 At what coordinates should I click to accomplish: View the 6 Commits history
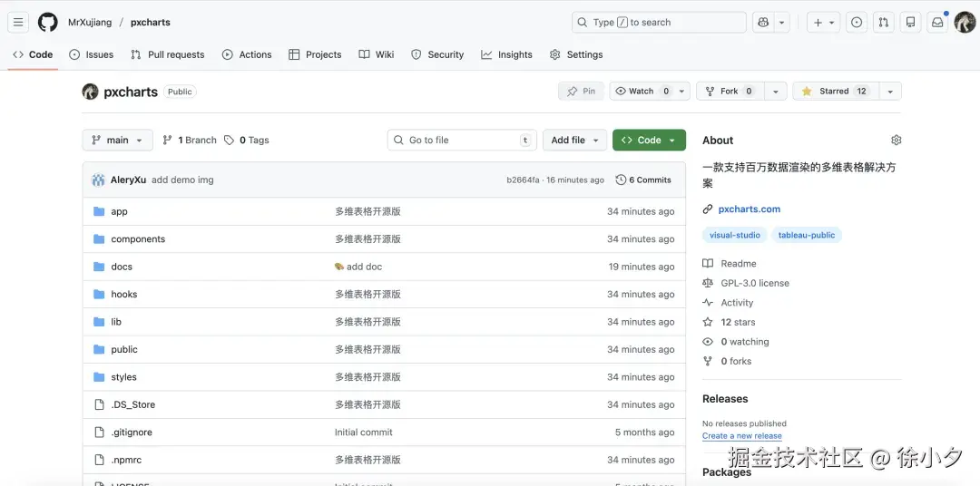(x=643, y=180)
